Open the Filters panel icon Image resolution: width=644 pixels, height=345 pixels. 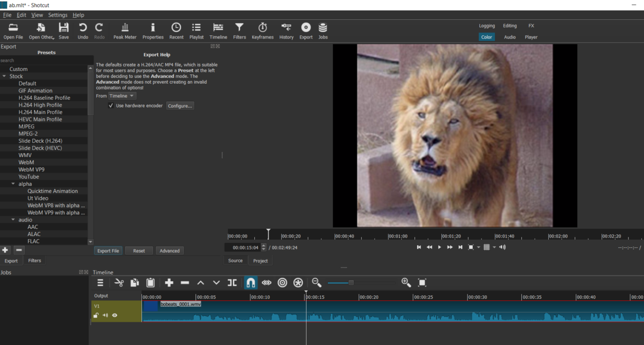[x=239, y=30]
